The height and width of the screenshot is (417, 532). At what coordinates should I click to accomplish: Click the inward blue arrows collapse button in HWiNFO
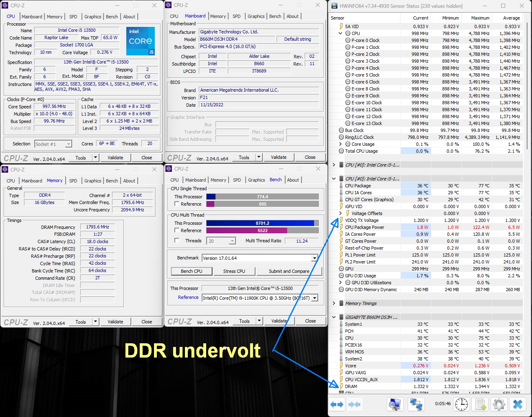pos(354,404)
